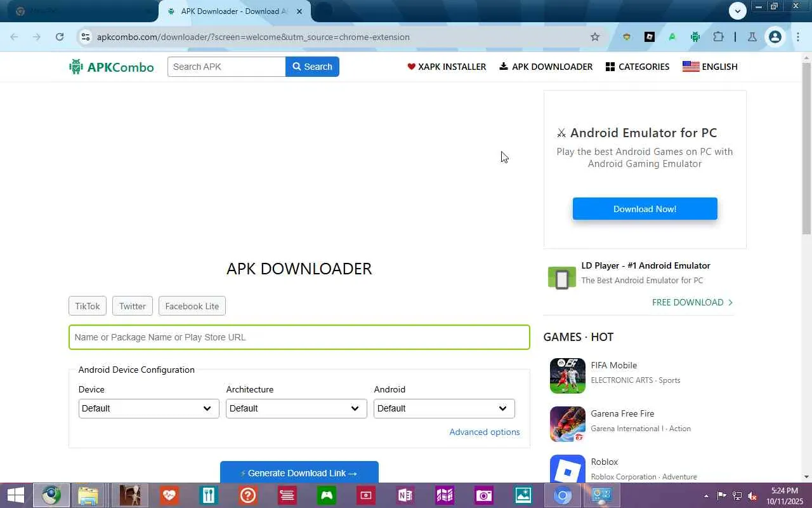This screenshot has width=812, height=508.
Task: Open the XAPK Installer menu item
Action: click(x=447, y=67)
